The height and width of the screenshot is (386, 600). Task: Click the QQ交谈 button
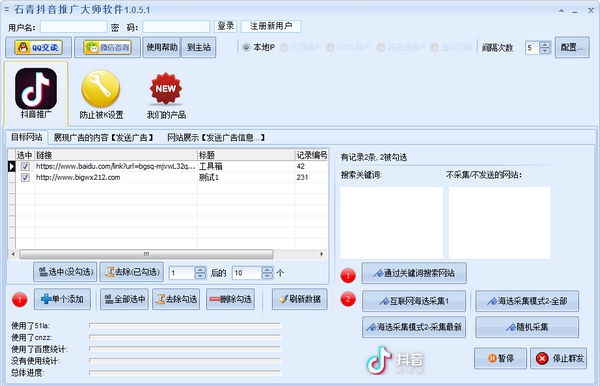pos(38,47)
